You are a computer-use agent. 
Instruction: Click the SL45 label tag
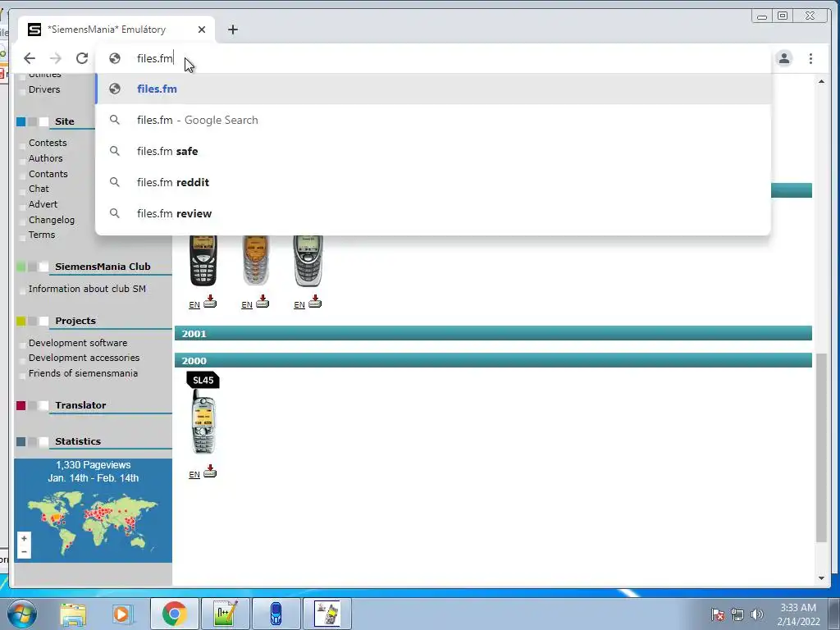(x=203, y=380)
